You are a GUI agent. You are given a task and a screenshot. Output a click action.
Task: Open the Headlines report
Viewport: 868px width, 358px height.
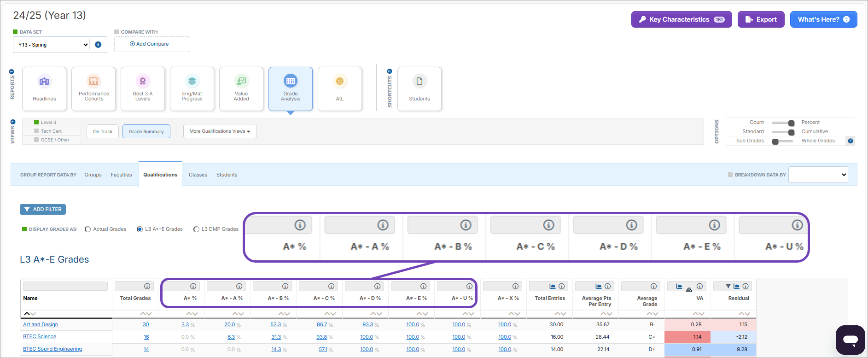44,89
